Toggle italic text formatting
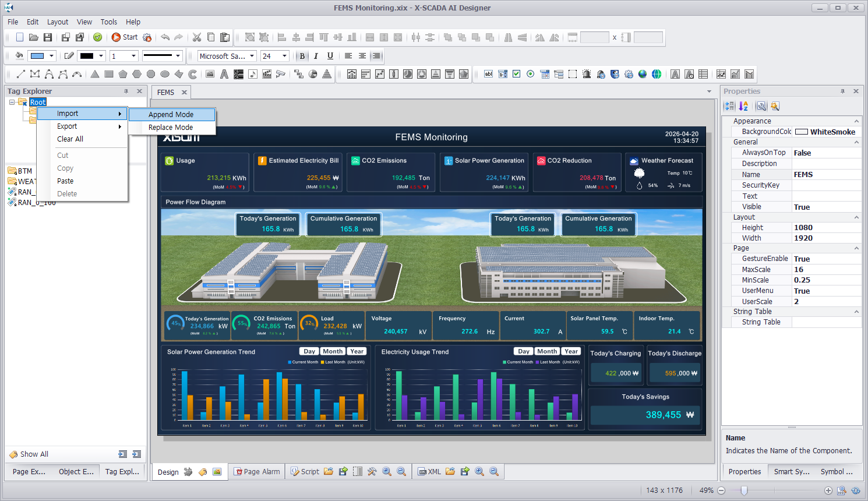 point(316,56)
